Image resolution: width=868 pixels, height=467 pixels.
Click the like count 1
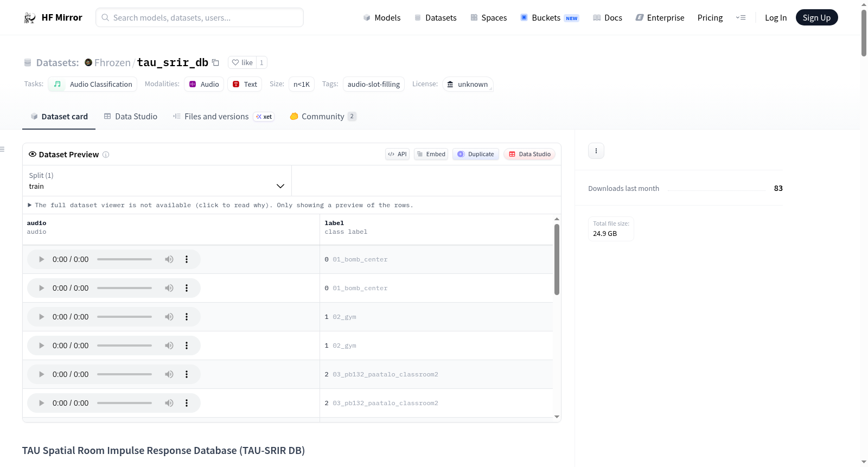(261, 62)
